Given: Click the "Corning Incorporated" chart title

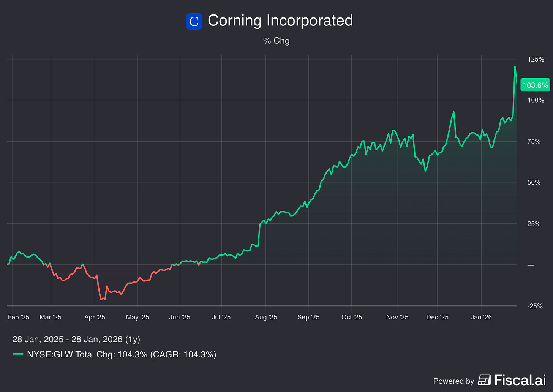Looking at the screenshot, I should point(280,21).
